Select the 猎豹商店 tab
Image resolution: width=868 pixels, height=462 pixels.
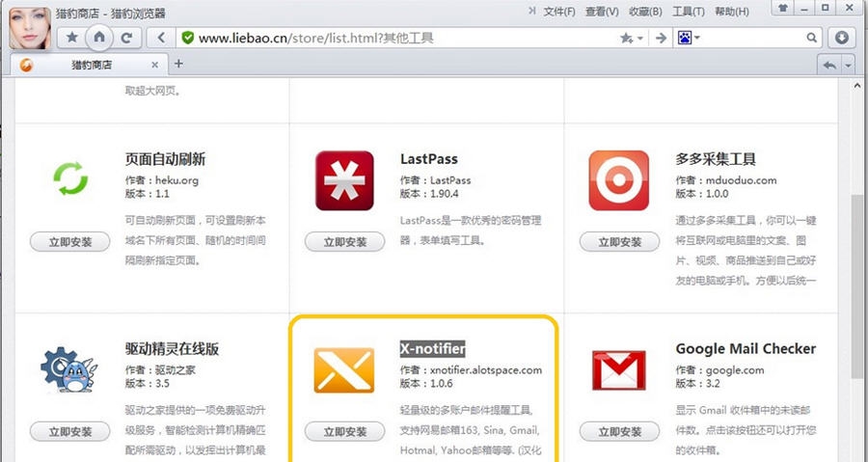pyautogui.click(x=89, y=65)
